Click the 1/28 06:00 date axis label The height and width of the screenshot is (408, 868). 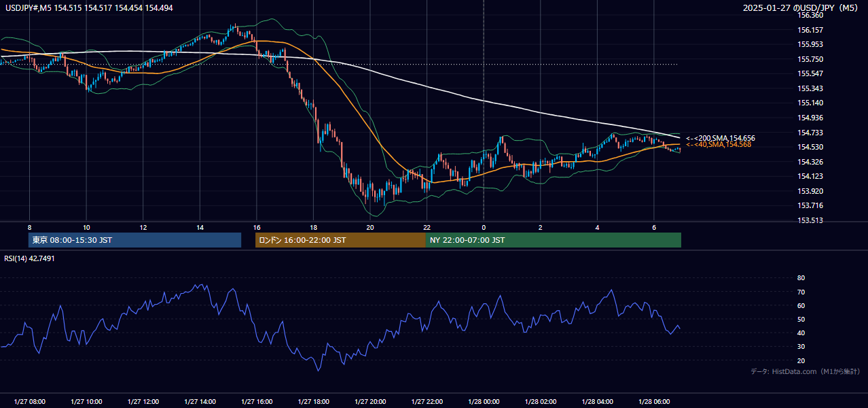(654, 402)
